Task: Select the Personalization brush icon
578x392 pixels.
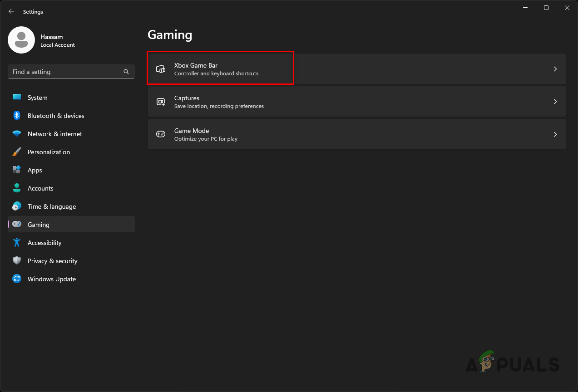Action: (x=17, y=152)
